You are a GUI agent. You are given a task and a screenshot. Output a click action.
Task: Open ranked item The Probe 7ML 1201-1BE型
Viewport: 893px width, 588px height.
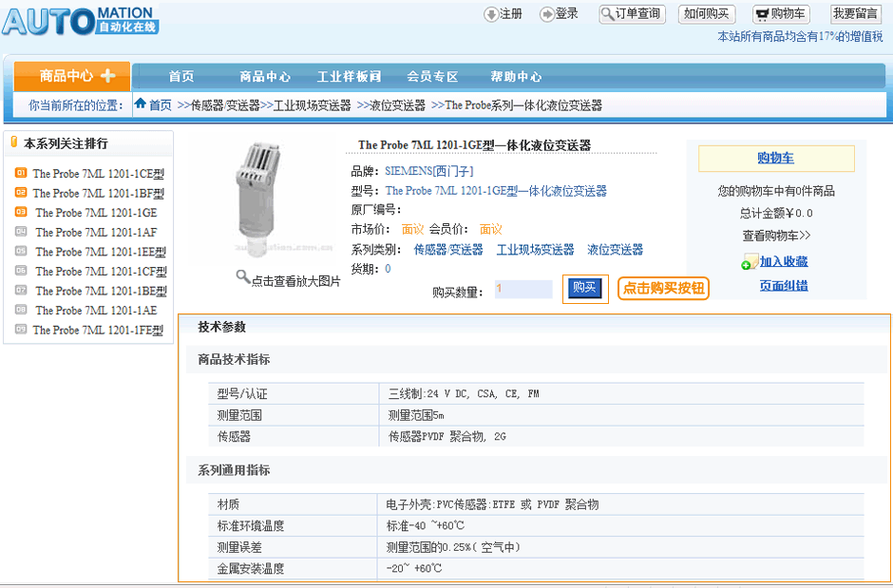[x=102, y=291]
